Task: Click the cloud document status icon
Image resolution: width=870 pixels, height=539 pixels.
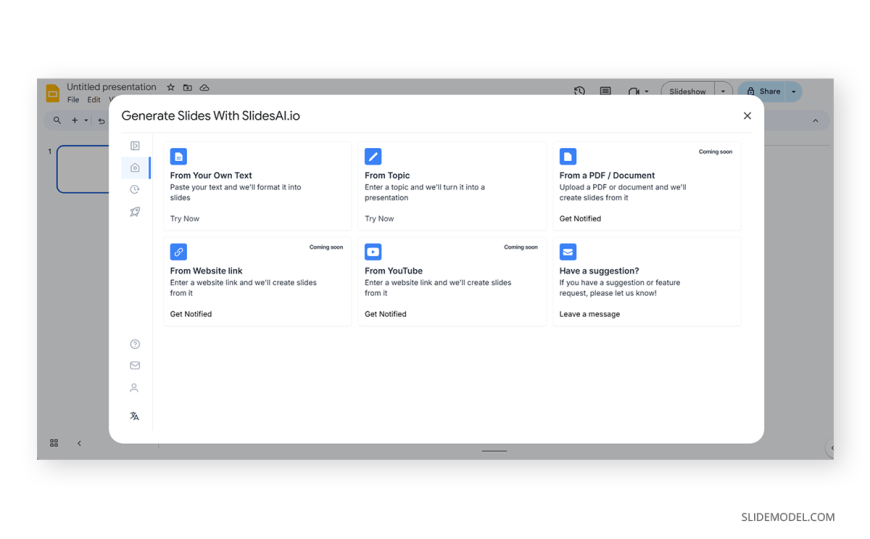Action: 205,88
